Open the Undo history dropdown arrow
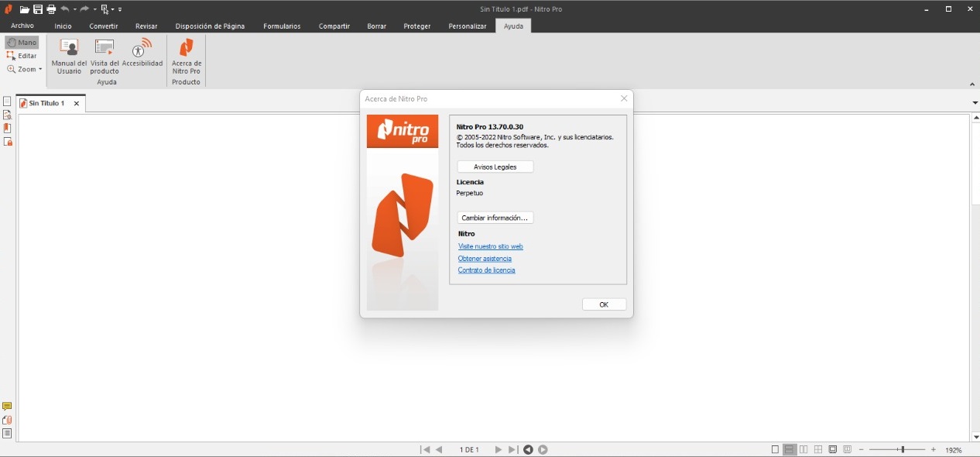Viewport: 980px width, 457px height. pyautogui.click(x=75, y=10)
